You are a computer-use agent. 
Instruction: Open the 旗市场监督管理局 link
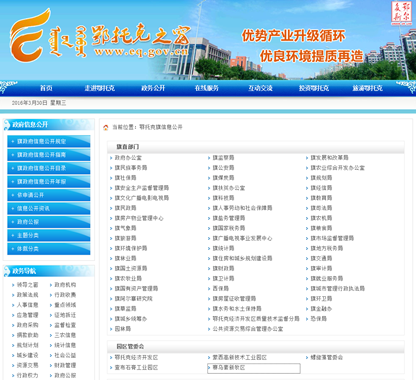pos(332,238)
